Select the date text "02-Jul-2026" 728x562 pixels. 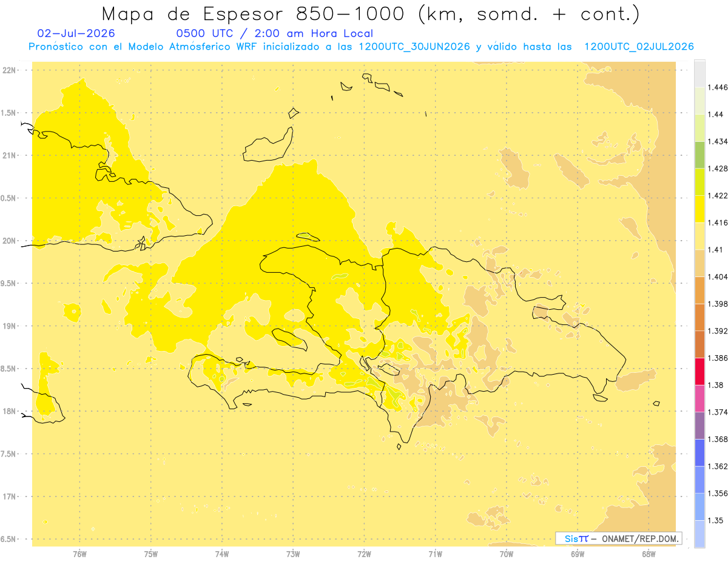76,33
